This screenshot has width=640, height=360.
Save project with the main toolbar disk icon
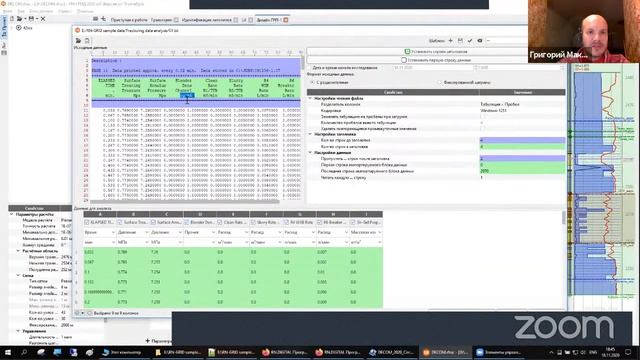pyautogui.click(x=31, y=19)
